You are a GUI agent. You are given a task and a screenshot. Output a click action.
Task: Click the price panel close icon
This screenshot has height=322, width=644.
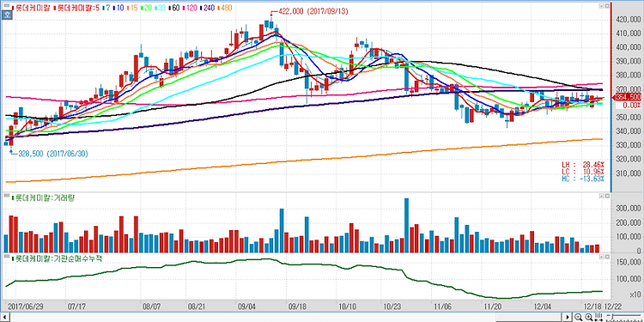[x=607, y=6]
